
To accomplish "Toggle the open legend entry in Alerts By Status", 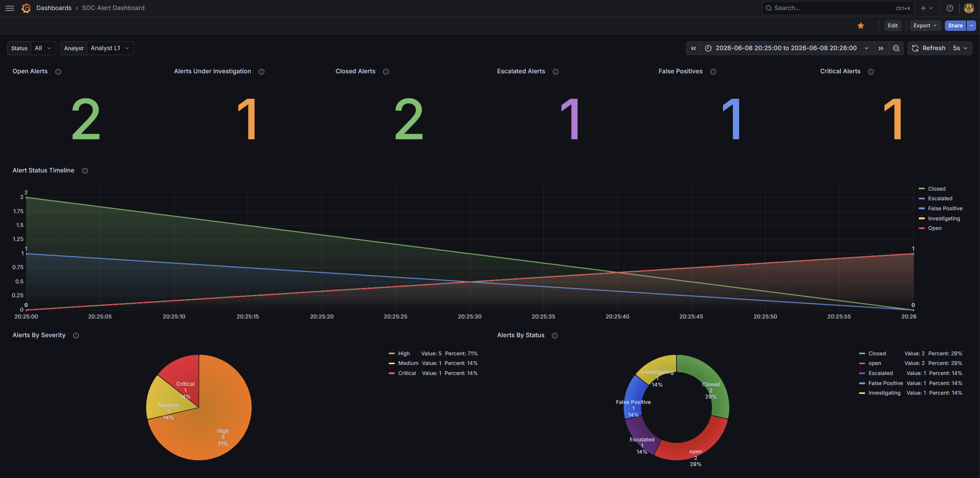I will [874, 363].
